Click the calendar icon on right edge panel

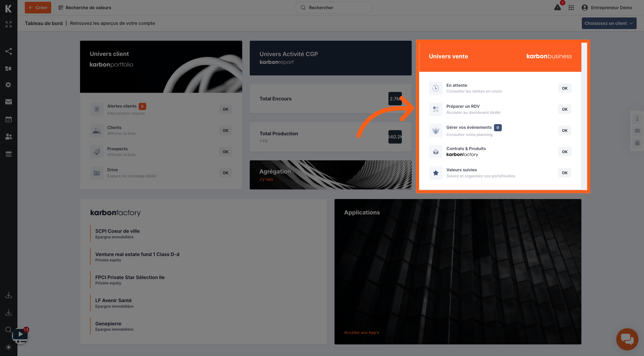[637, 143]
